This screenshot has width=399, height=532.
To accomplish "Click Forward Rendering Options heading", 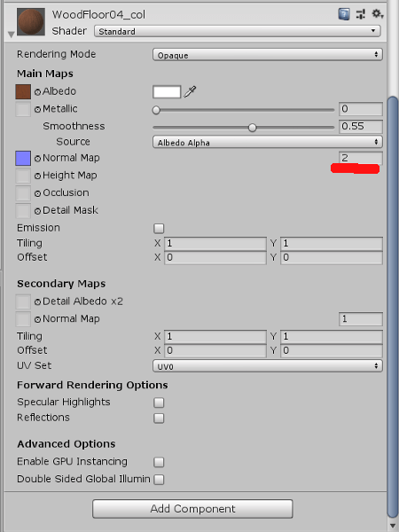I will click(x=92, y=385).
